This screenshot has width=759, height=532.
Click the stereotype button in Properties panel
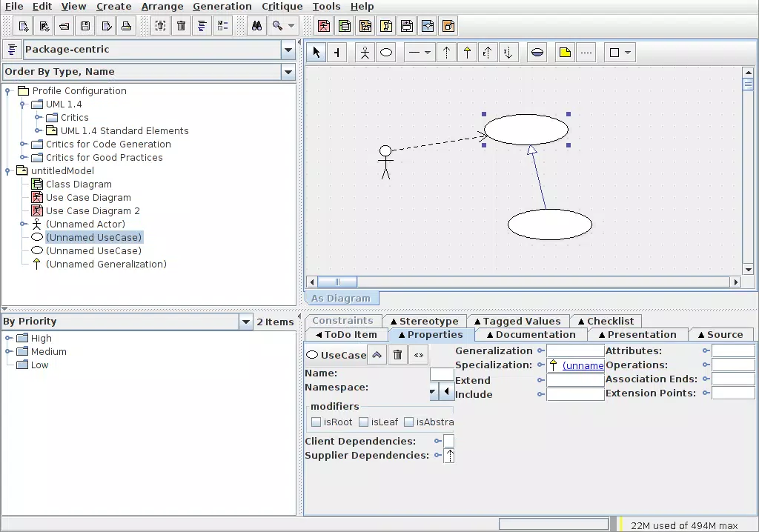(x=418, y=355)
